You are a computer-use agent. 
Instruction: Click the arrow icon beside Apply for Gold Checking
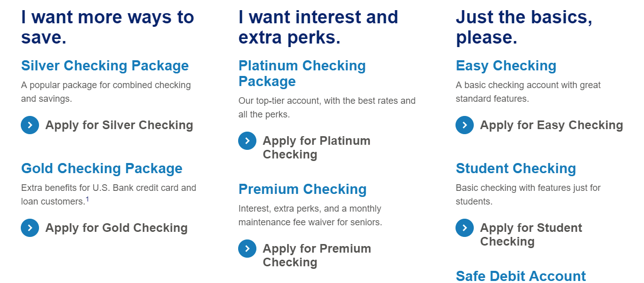pyautogui.click(x=30, y=228)
